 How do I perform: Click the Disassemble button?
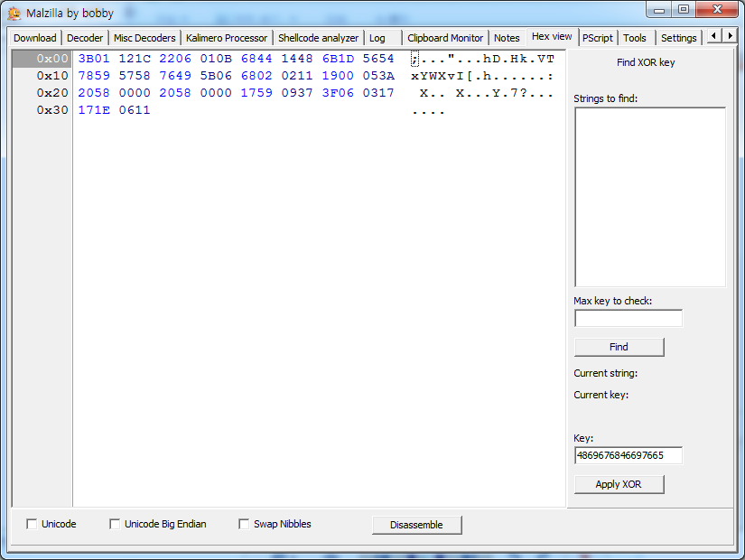[x=416, y=525]
